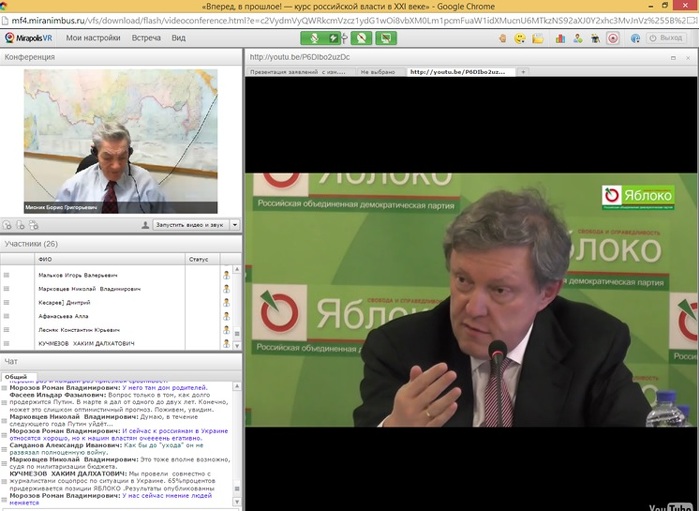The image size is (700, 511).
Task: Click the ФИО column header
Action: click(110, 259)
